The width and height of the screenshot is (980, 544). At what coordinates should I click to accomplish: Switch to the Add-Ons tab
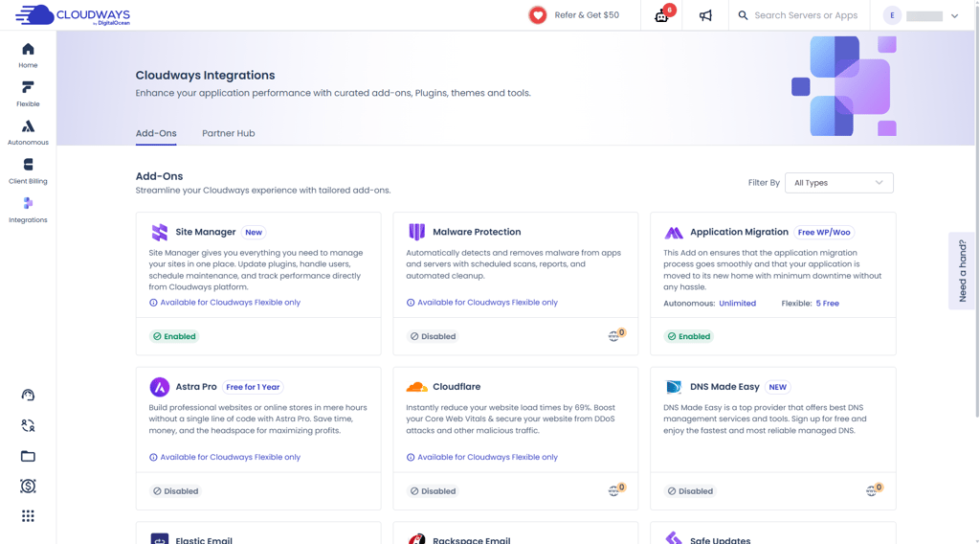(x=156, y=133)
